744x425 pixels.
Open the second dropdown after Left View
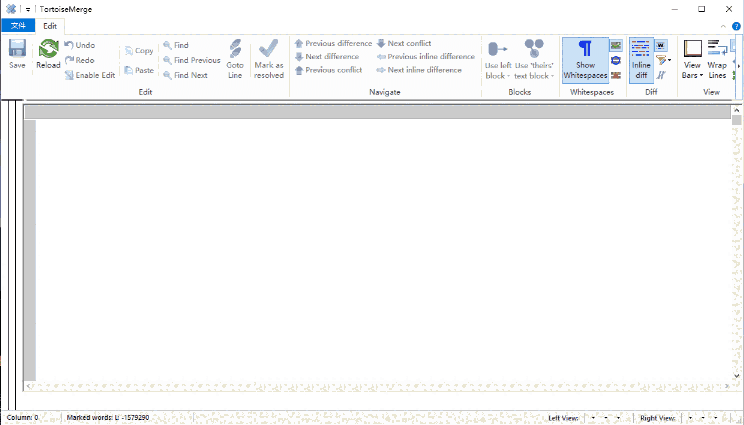tap(606, 418)
